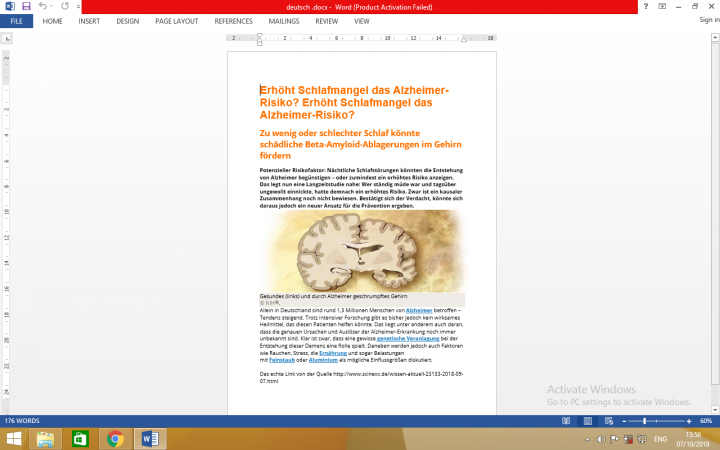Click the tab stop selector on ruler
The width and height of the screenshot is (720, 450).
click(6, 39)
